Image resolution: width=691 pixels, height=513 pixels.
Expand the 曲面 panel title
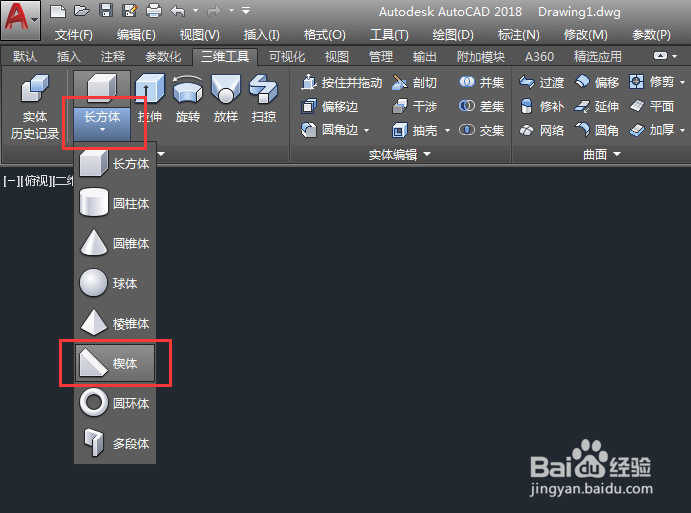point(601,154)
